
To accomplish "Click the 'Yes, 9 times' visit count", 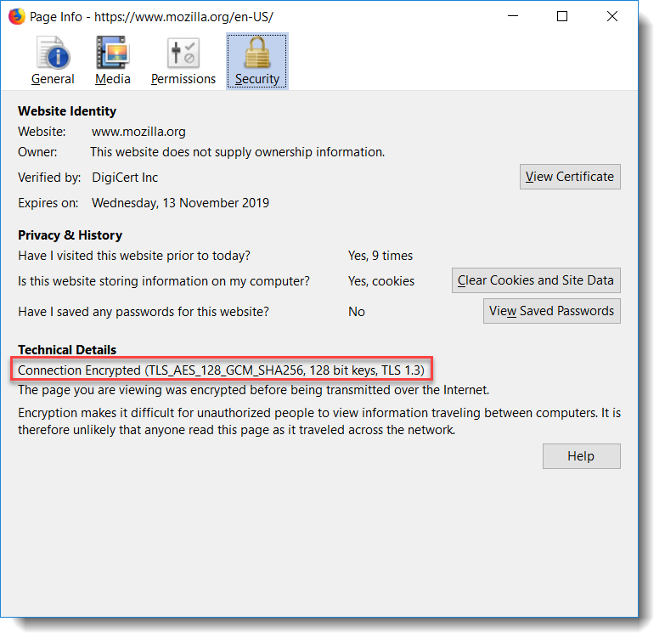I will [380, 256].
